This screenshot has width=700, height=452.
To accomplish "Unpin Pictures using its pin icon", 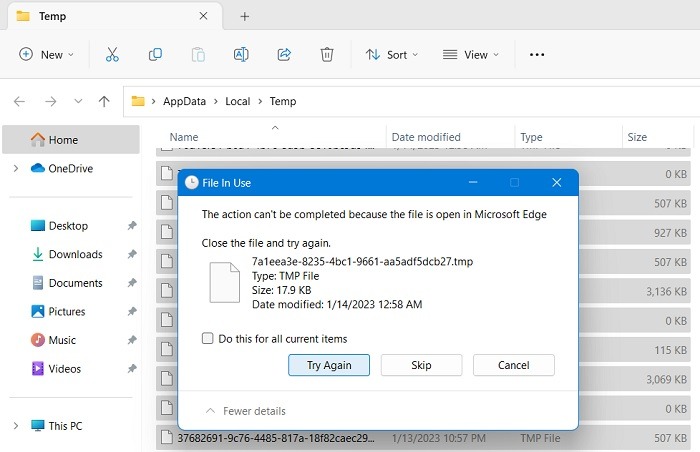I will coord(132,311).
